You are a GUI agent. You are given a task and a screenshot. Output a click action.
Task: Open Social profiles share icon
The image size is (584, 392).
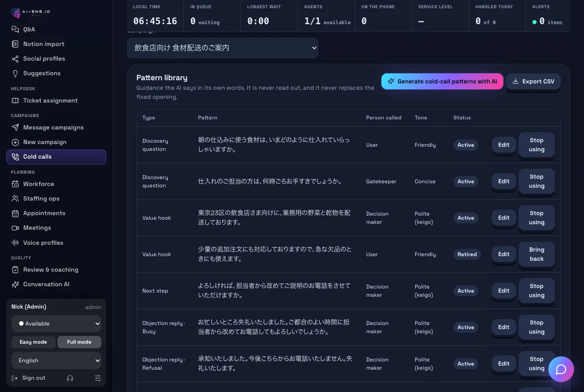coord(15,58)
